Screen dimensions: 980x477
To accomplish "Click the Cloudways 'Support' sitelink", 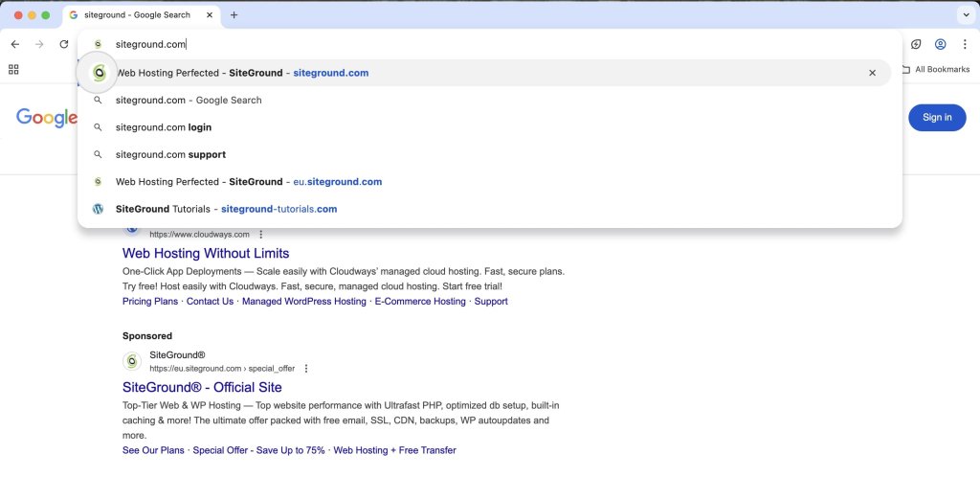I will click(x=491, y=302).
